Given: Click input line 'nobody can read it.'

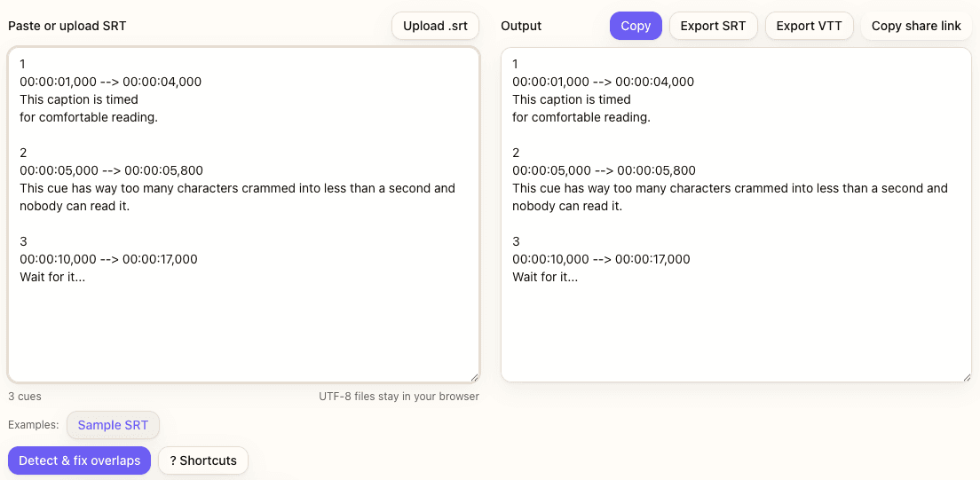Looking at the screenshot, I should tap(75, 206).
